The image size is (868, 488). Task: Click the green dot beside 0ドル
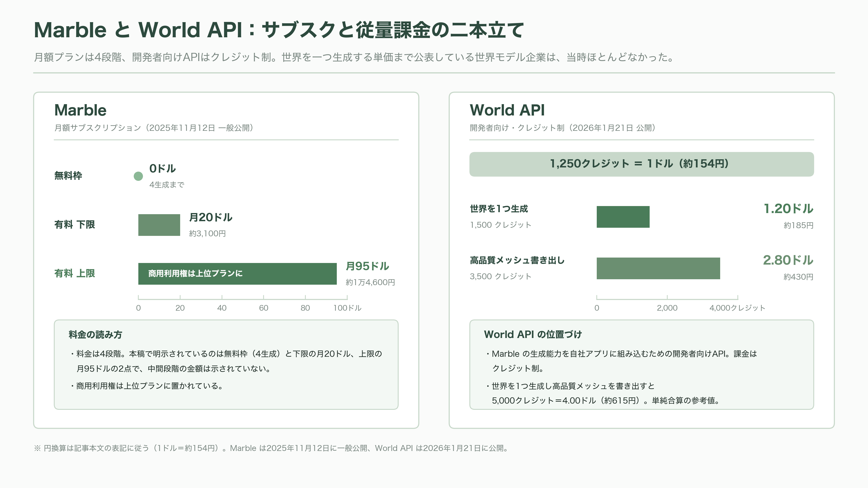click(138, 176)
